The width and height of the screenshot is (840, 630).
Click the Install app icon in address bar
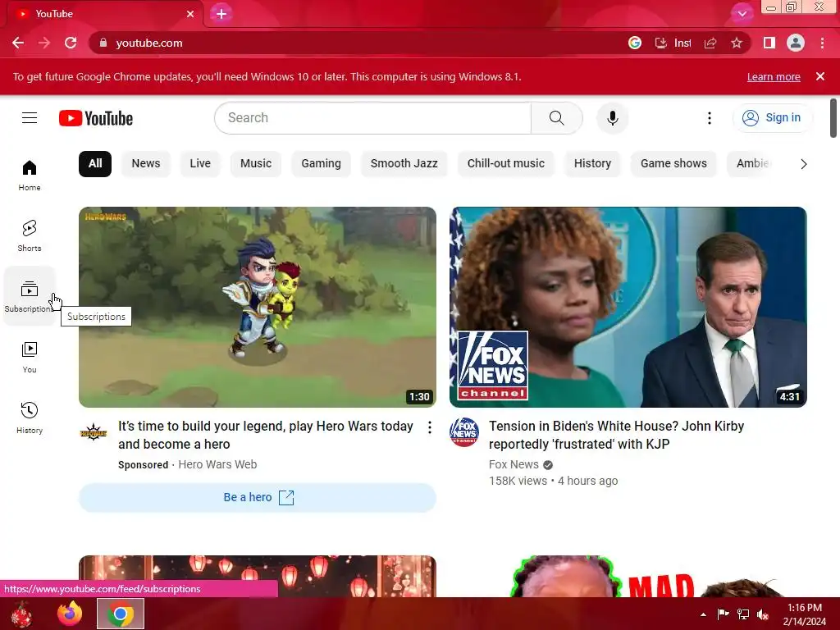pos(673,43)
